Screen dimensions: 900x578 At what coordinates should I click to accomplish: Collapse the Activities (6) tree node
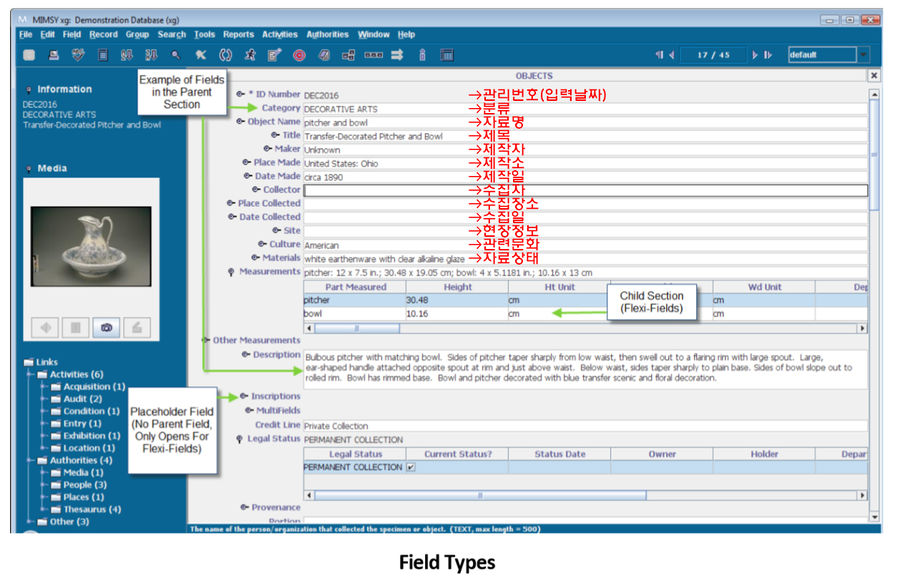(x=43, y=374)
